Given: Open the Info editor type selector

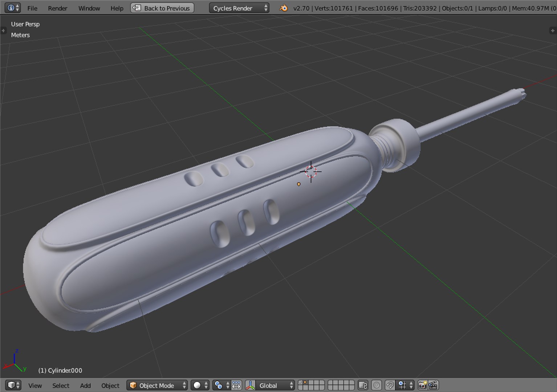Looking at the screenshot, I should point(13,8).
